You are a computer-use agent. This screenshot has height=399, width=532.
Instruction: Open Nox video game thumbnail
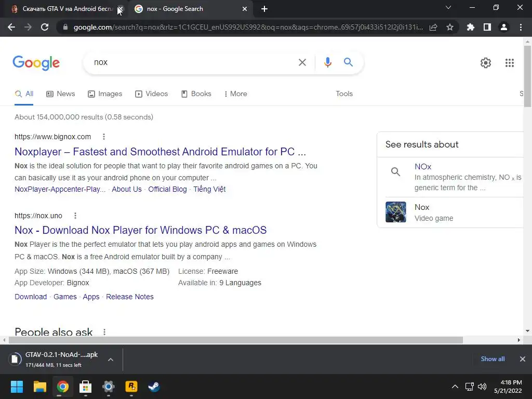point(395,212)
